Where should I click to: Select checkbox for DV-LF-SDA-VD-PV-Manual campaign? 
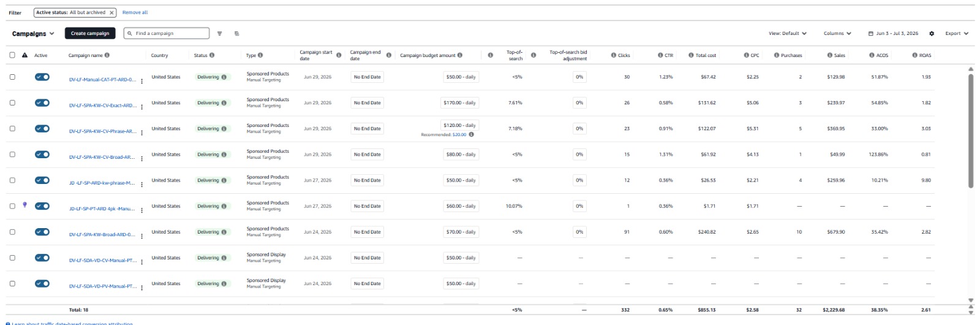point(12,283)
